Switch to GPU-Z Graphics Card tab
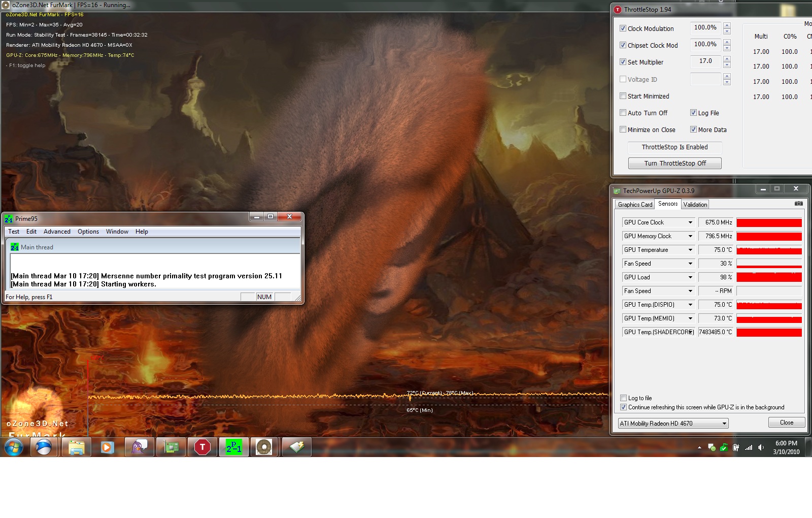Image resolution: width=812 pixels, height=518 pixels. tap(635, 205)
